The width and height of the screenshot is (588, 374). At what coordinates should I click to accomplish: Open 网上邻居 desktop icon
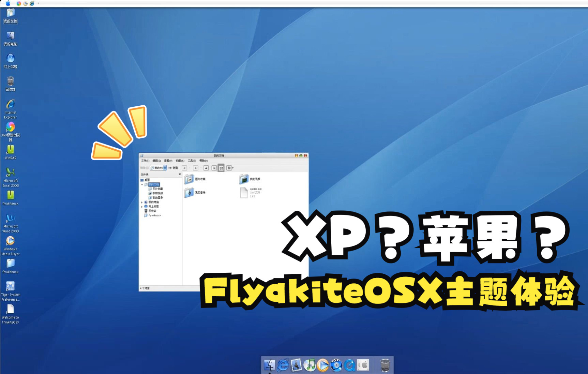pos(11,61)
